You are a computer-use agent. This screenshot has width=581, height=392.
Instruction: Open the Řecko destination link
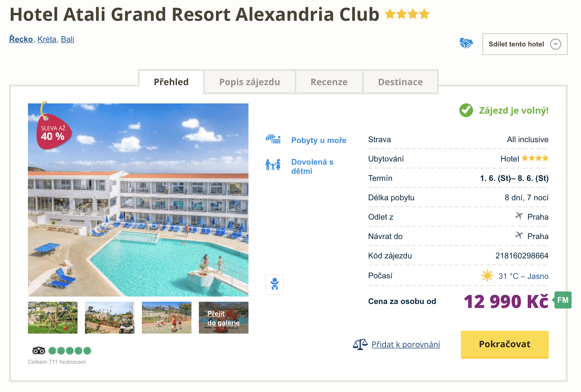pyautogui.click(x=21, y=39)
